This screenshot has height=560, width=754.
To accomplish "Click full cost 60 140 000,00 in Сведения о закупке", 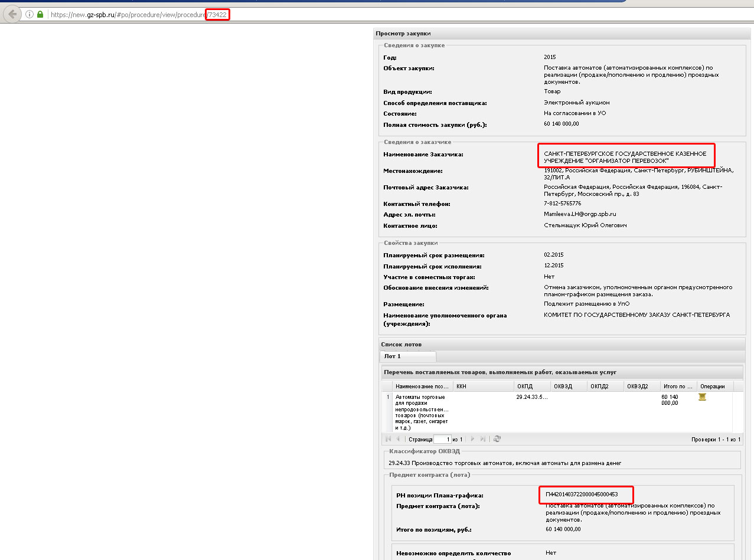I will [562, 124].
